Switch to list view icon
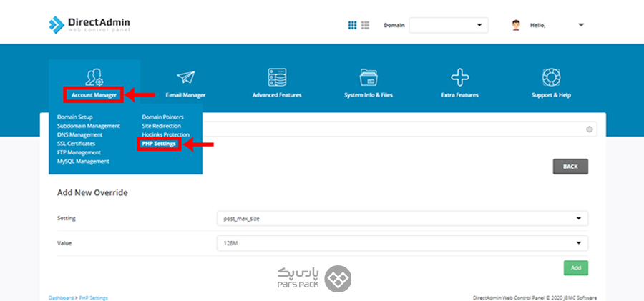 pos(365,25)
